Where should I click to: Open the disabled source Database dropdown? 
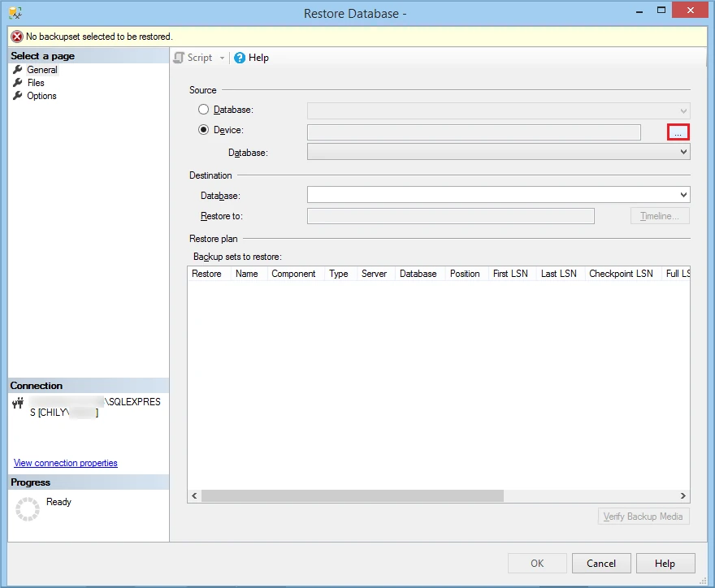click(498, 110)
